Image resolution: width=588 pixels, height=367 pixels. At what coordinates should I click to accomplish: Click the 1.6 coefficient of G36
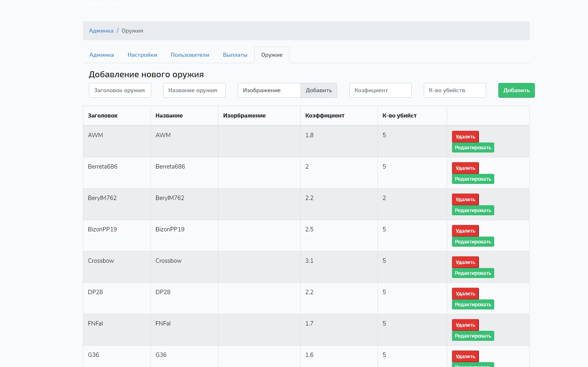tap(309, 355)
